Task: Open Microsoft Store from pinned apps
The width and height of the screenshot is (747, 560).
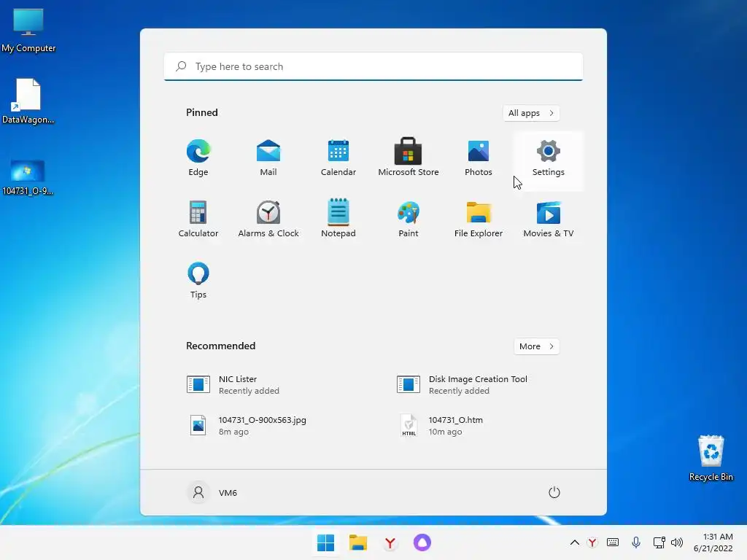Action: (x=409, y=158)
